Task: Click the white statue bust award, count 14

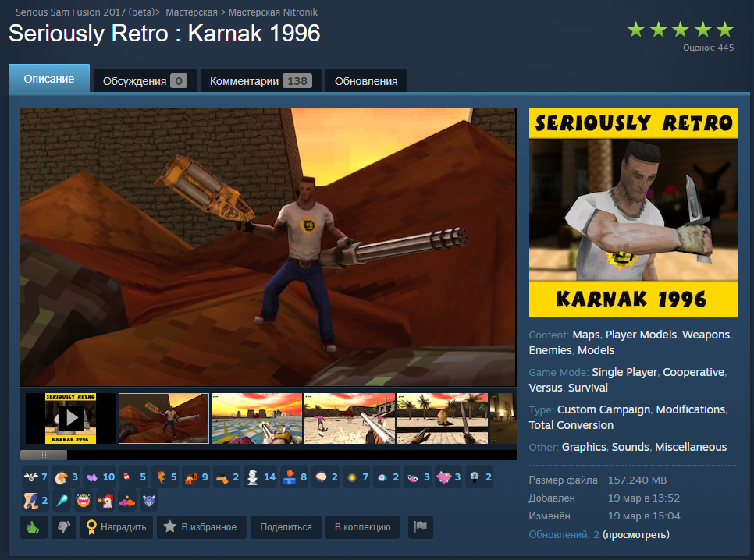Action: 260,477
